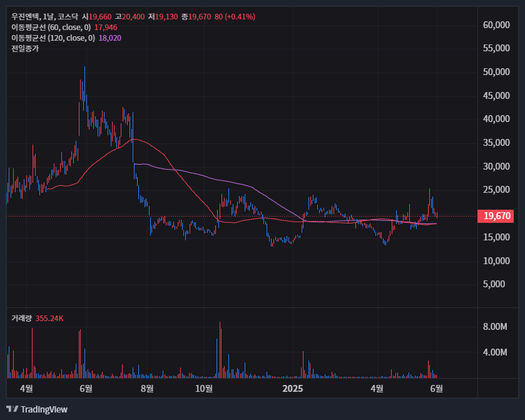Click the 15,000 price axis label

[x=496, y=237]
